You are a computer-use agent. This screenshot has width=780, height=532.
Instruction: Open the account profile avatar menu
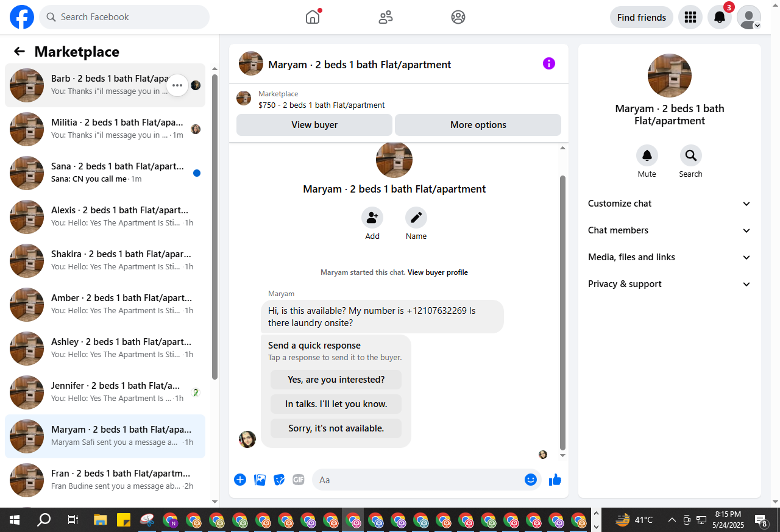click(x=749, y=17)
